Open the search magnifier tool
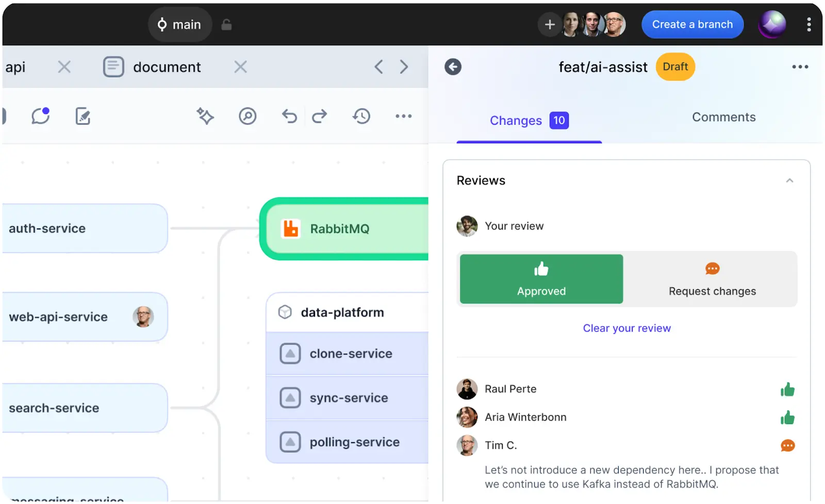Image resolution: width=825 pixels, height=504 pixels. tap(247, 116)
